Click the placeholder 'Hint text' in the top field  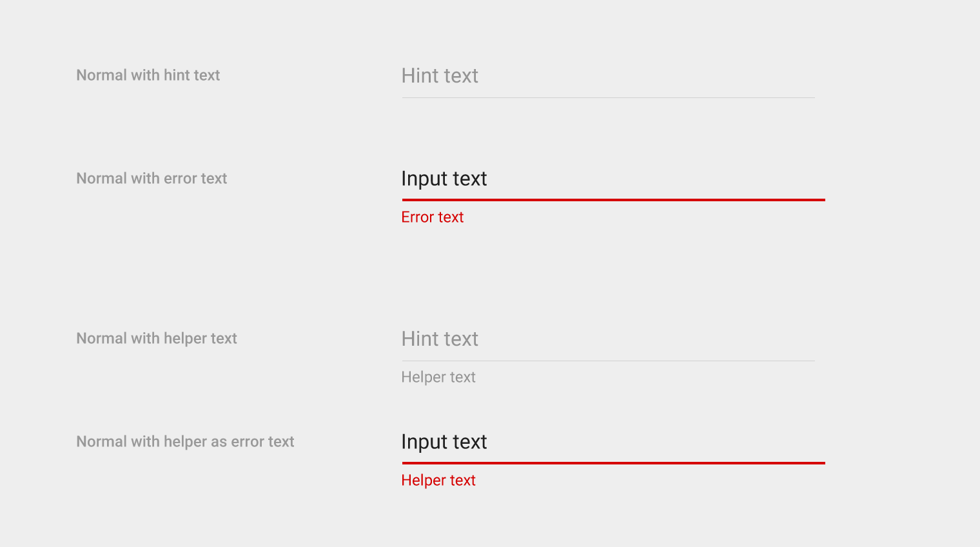(x=440, y=75)
